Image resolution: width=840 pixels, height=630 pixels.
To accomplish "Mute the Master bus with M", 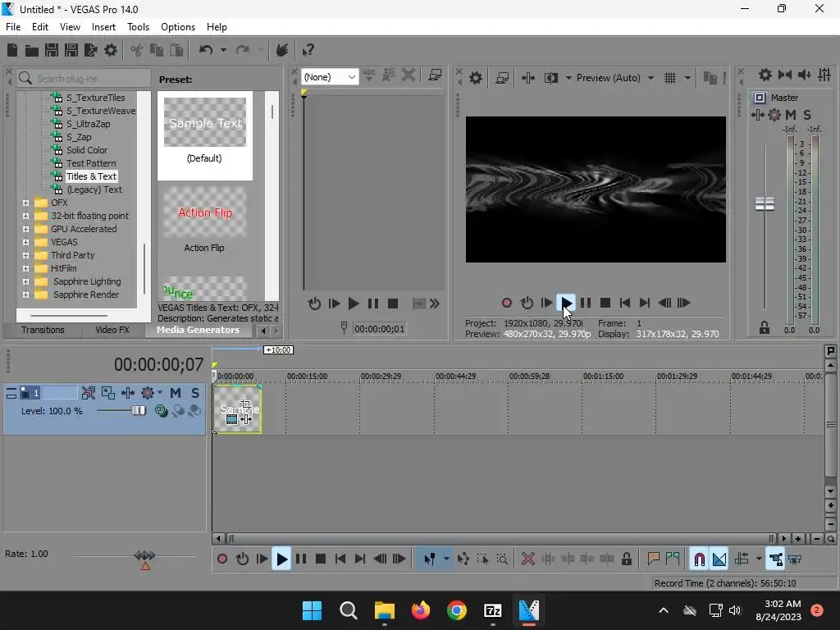I will [x=791, y=115].
